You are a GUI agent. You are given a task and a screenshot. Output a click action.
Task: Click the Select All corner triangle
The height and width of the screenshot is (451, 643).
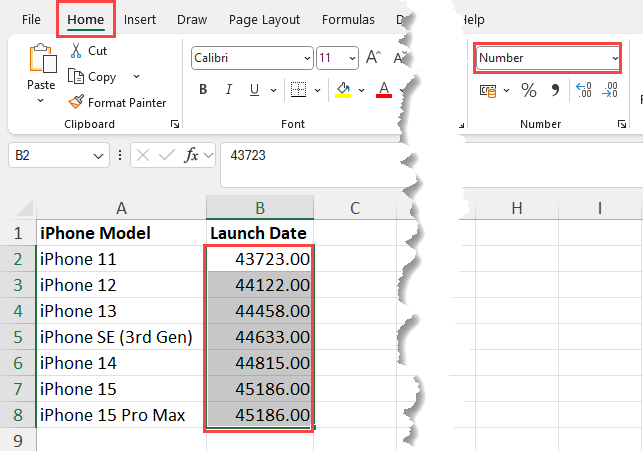tap(25, 208)
